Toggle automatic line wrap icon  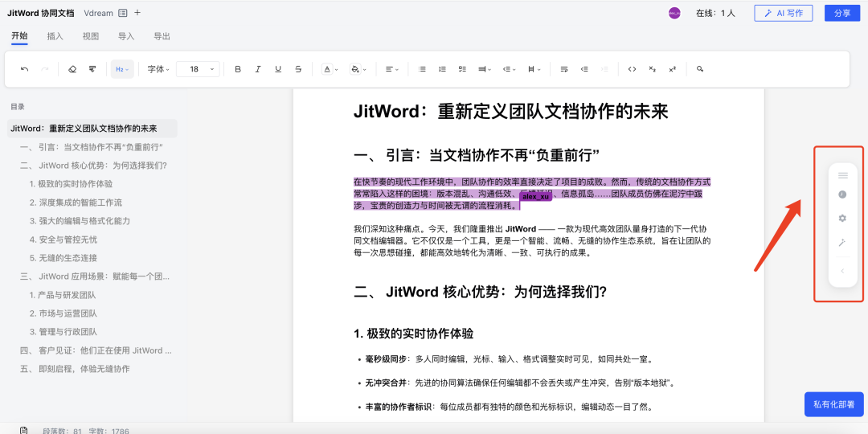[x=564, y=69]
